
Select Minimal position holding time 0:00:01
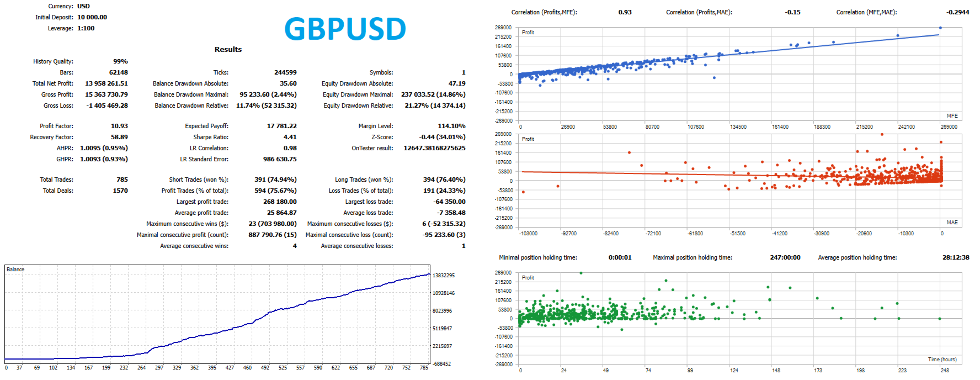point(620,257)
